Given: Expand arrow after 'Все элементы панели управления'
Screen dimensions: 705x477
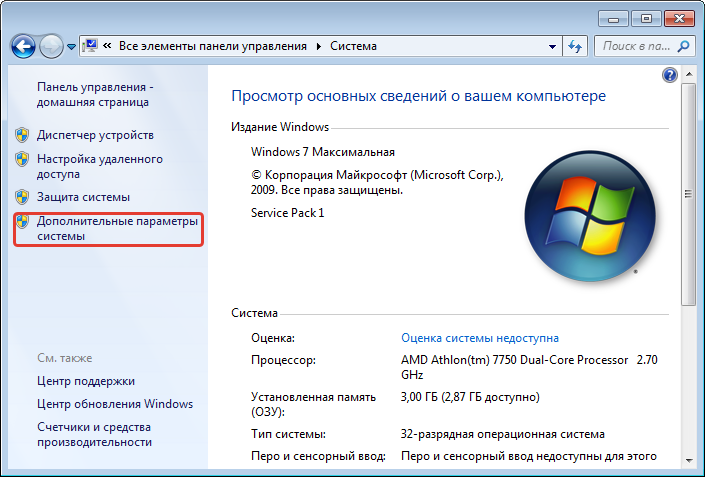Looking at the screenshot, I should (319, 46).
